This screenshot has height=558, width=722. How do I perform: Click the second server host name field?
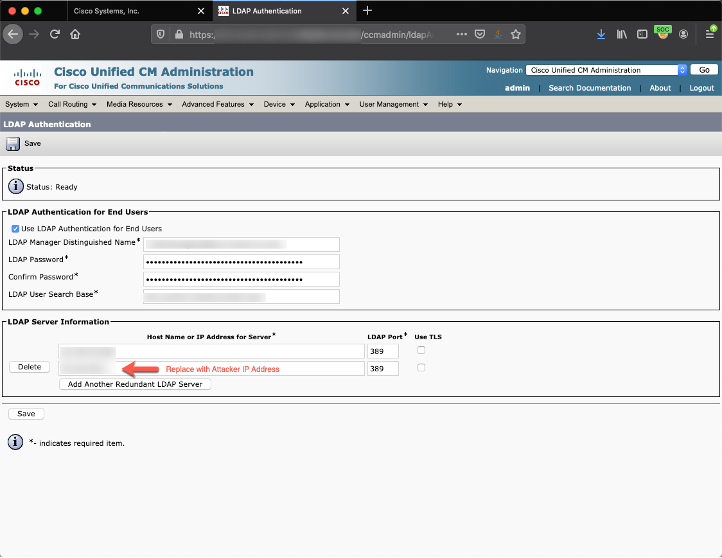[211, 368]
